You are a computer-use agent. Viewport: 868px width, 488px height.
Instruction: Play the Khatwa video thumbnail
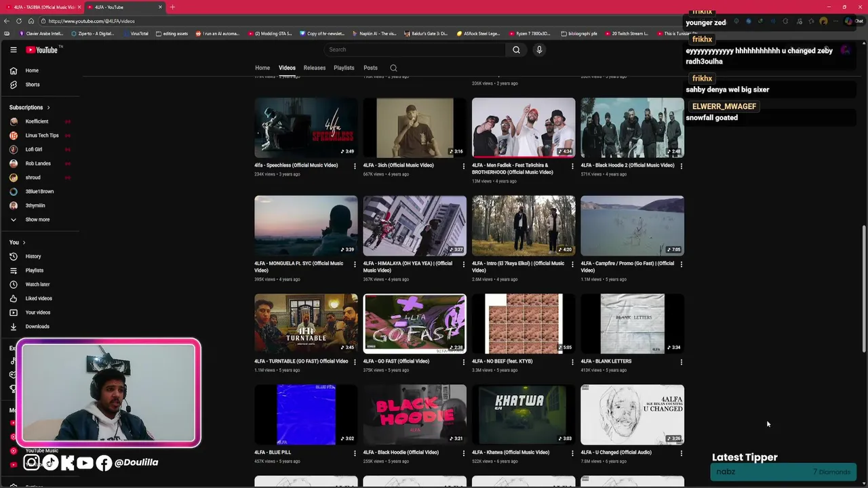pyautogui.click(x=524, y=415)
